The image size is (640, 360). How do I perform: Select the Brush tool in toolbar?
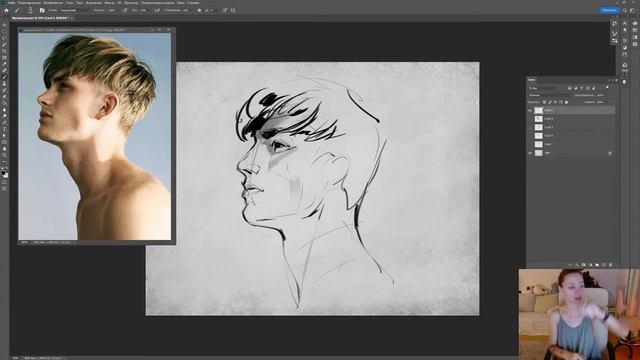tap(4, 77)
